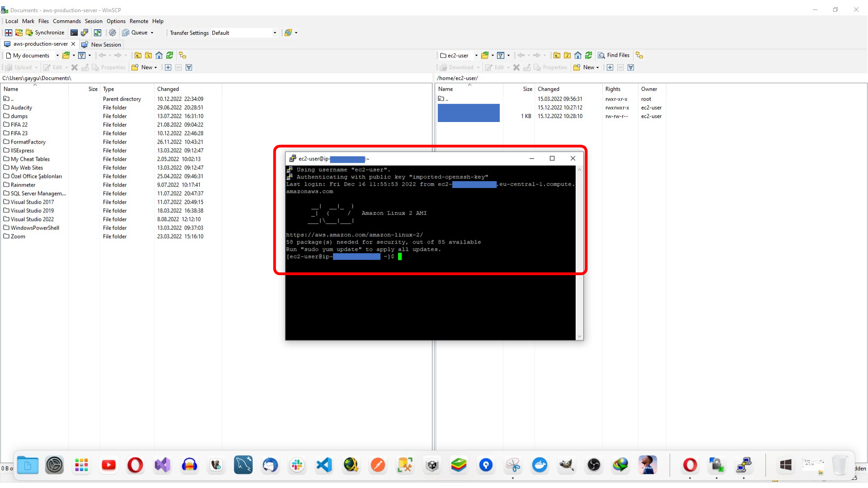Click the Windows Start logo in the dock
This screenshot has height=488, width=868.
coord(786,465)
